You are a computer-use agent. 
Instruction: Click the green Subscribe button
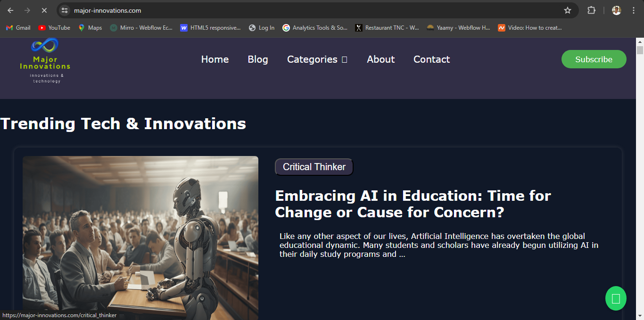coord(594,59)
